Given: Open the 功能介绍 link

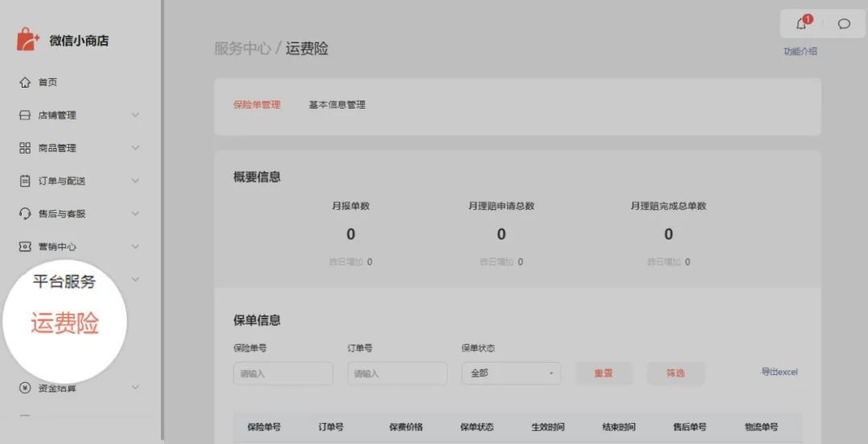Looking at the screenshot, I should pyautogui.click(x=800, y=51).
